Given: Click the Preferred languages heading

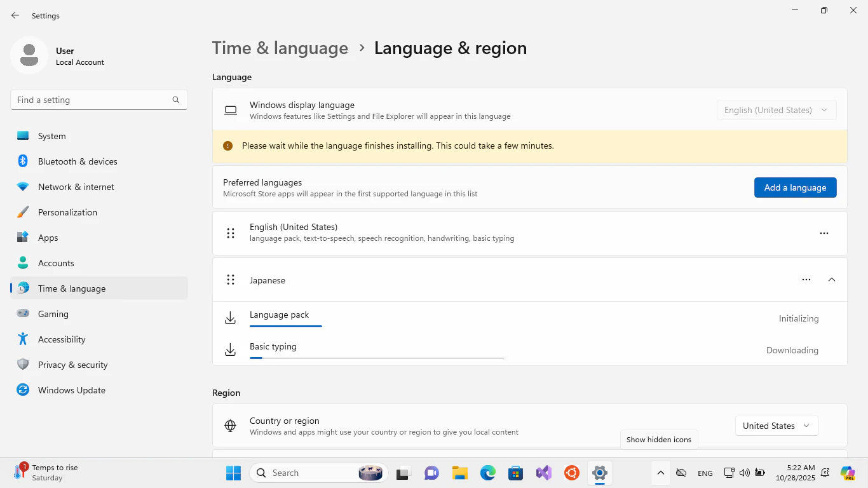Looking at the screenshot, I should [x=262, y=182].
